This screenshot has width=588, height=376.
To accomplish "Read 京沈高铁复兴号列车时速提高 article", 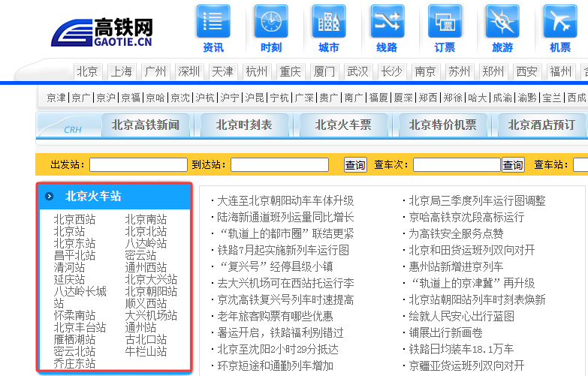I will pos(285,299).
